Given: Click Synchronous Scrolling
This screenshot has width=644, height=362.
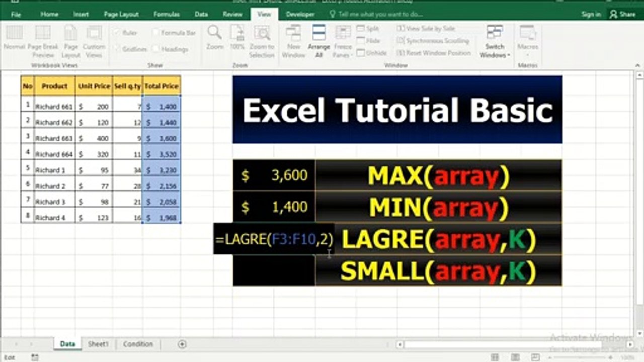Looking at the screenshot, I should tap(433, 41).
